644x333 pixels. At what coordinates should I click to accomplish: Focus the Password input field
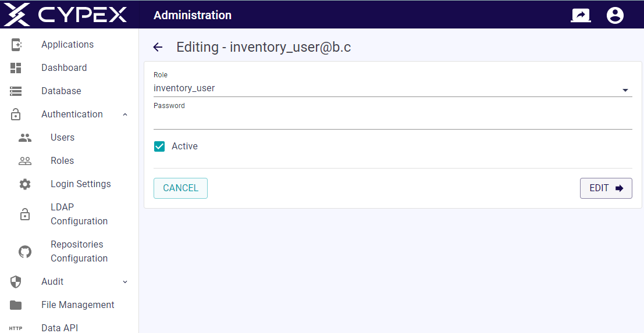(393, 120)
